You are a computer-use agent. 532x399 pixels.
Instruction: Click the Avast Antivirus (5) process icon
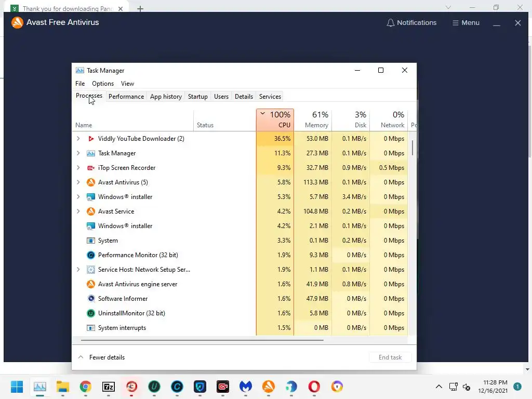(90, 182)
